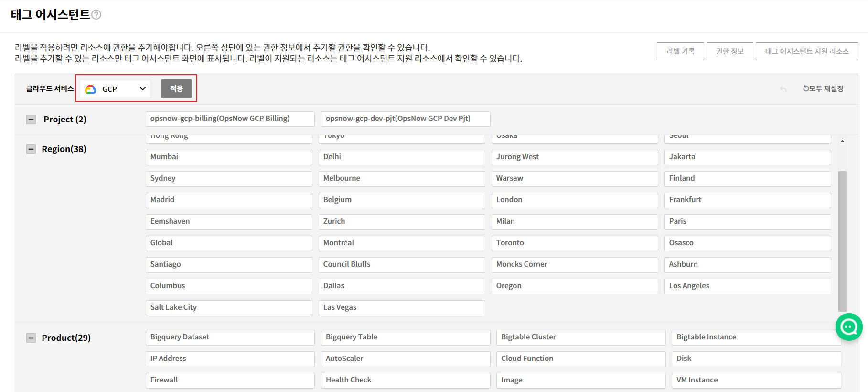The image size is (868, 392).
Task: Collapse the Project section
Action: point(31,120)
